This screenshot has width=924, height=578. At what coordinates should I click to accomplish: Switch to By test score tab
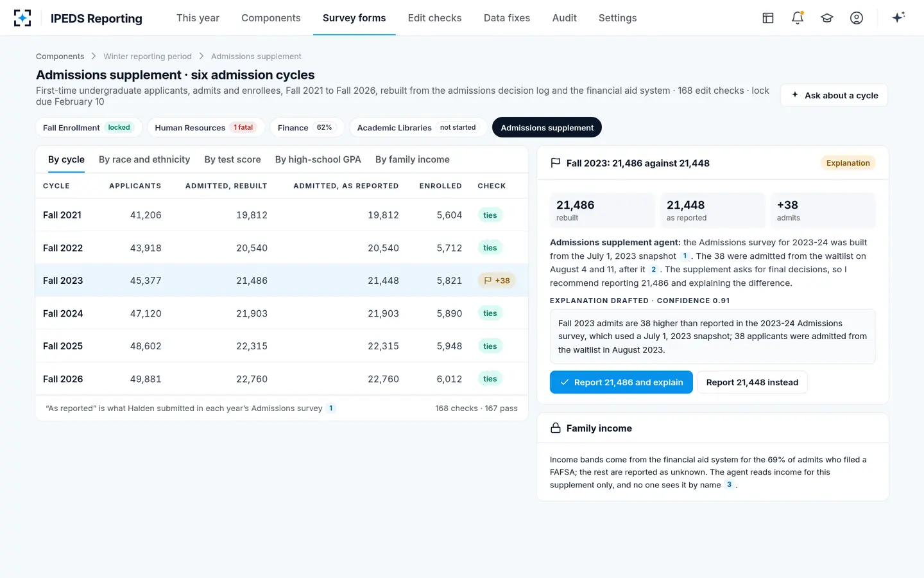[x=232, y=160]
